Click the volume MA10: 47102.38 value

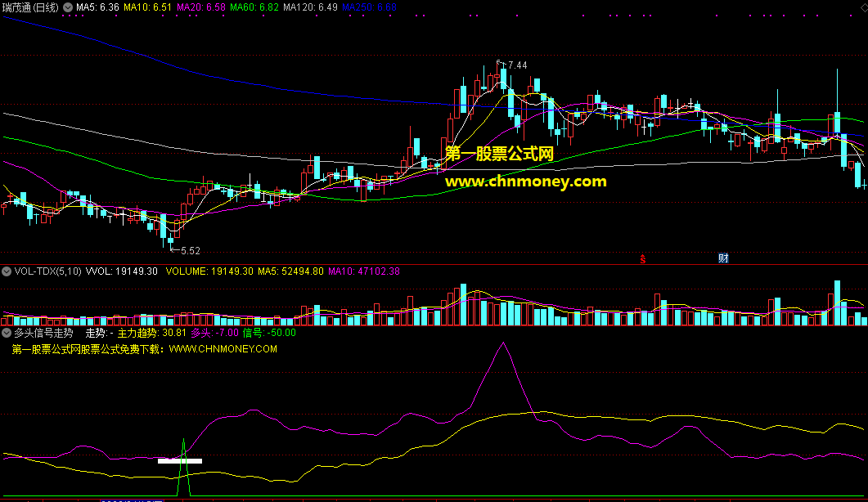click(364, 271)
